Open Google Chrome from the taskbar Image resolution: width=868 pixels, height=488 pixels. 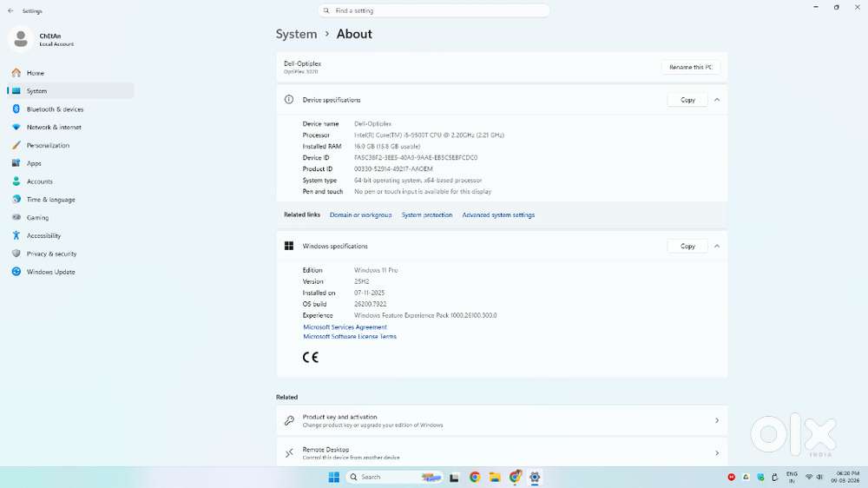[x=475, y=477]
